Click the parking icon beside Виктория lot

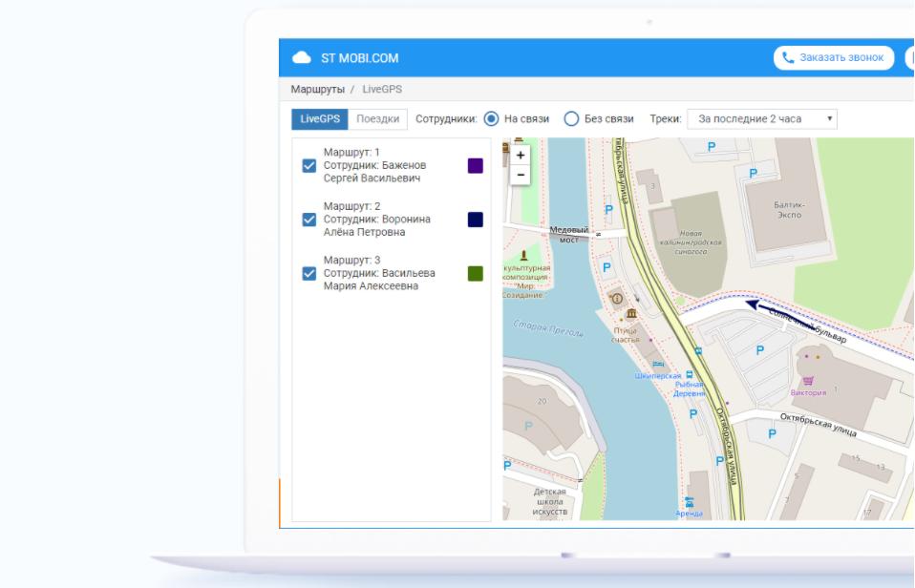click(759, 350)
